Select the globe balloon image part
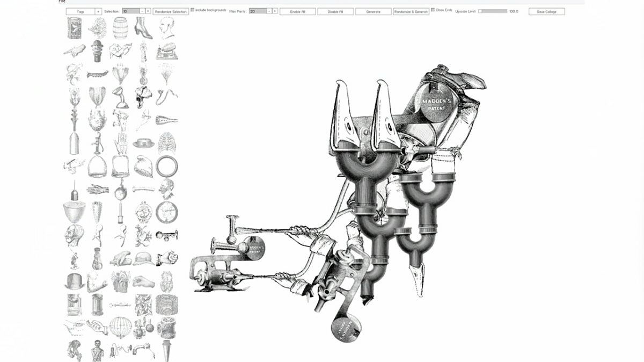The image size is (644, 362). pos(121,327)
